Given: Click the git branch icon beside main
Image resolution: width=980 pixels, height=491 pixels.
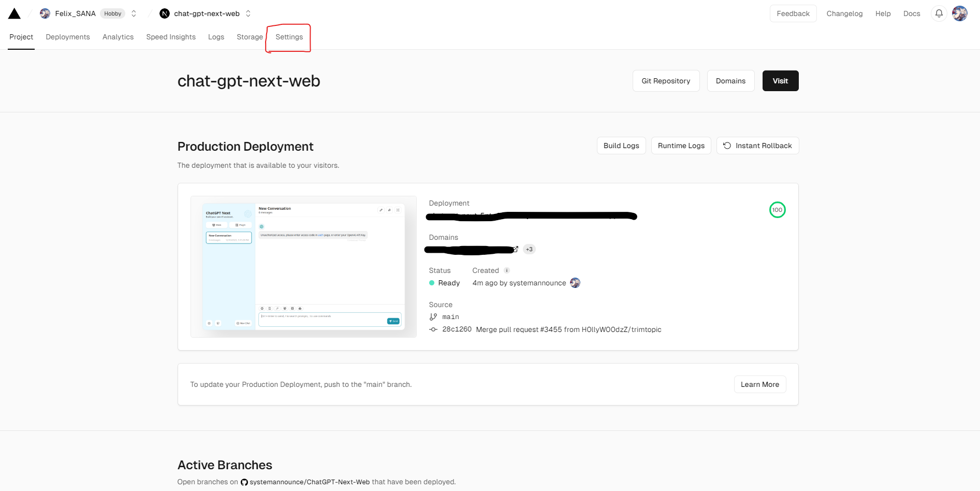Looking at the screenshot, I should [x=433, y=316].
